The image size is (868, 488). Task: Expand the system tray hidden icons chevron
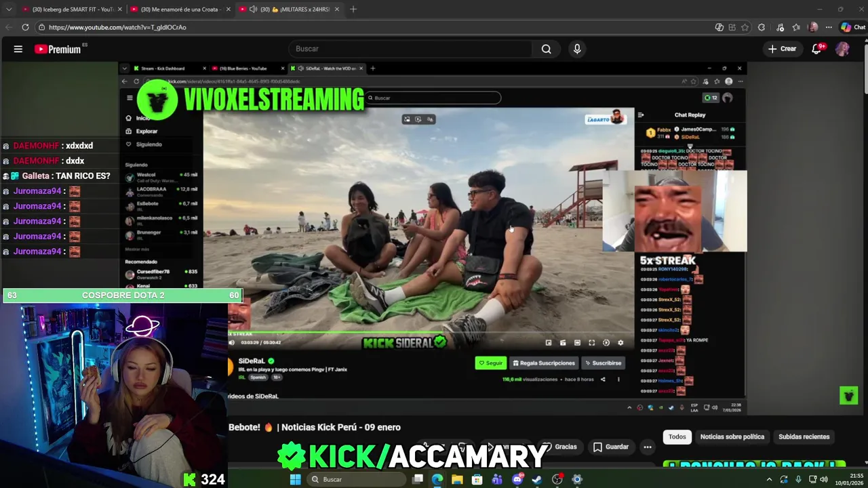(769, 479)
